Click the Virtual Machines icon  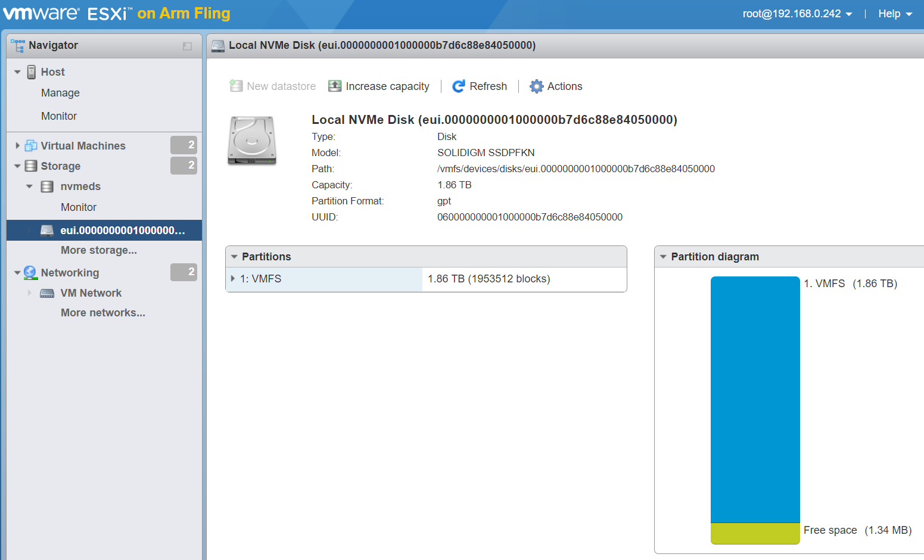pos(31,145)
